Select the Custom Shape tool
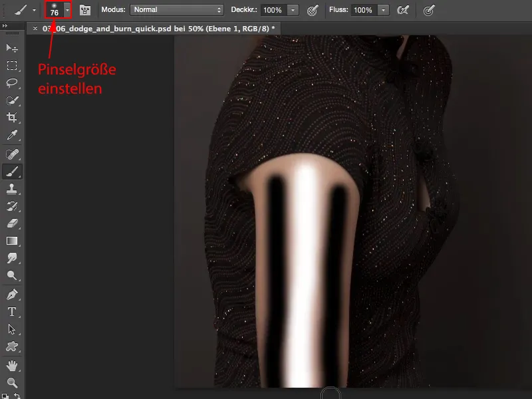532x399 pixels. pos(12,346)
